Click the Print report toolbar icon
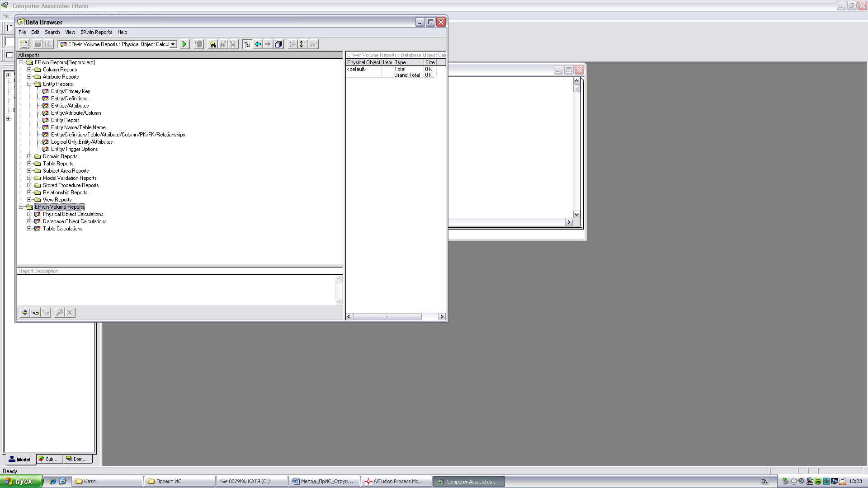 [38, 44]
